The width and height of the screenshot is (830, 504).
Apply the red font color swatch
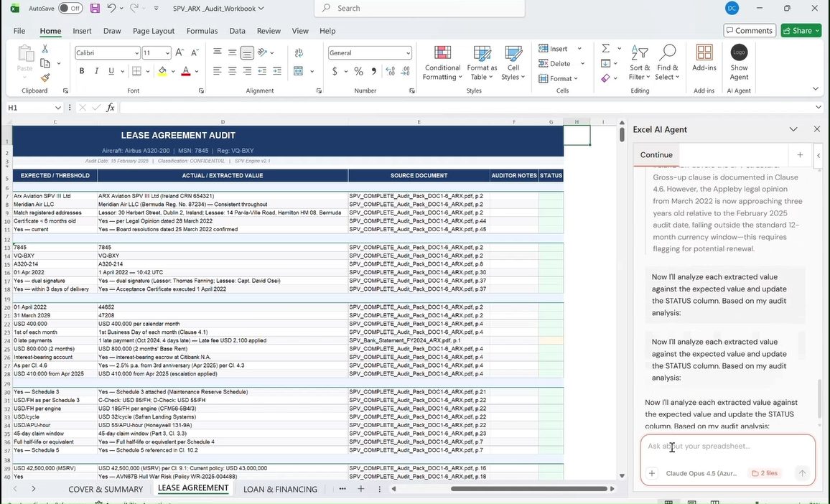point(186,71)
